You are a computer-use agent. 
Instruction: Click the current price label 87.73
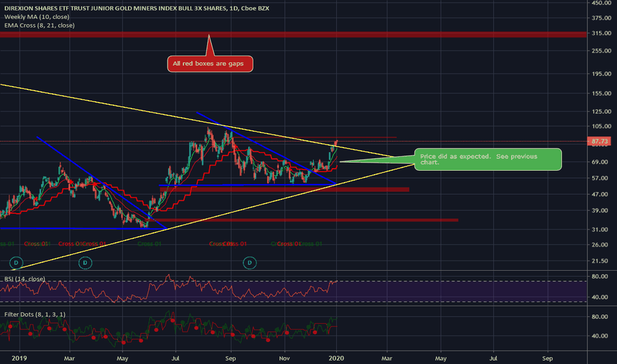(599, 141)
